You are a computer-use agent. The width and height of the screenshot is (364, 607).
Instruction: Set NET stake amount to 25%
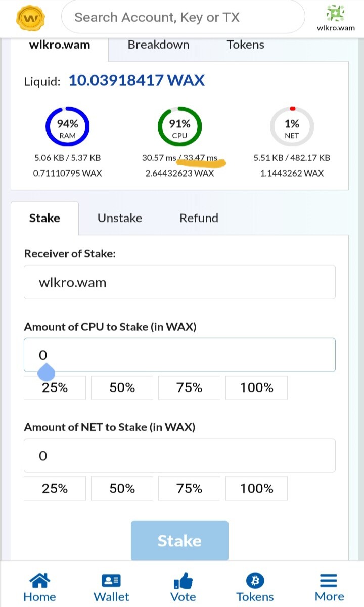55,489
